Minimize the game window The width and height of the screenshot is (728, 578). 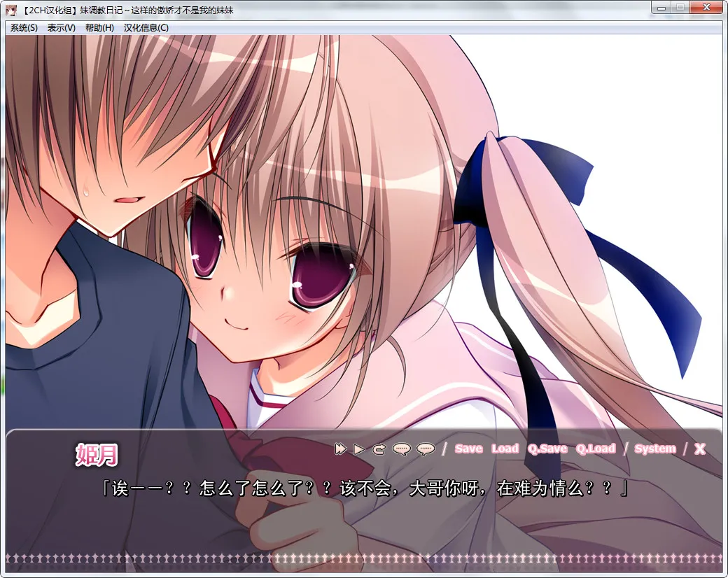pos(661,8)
